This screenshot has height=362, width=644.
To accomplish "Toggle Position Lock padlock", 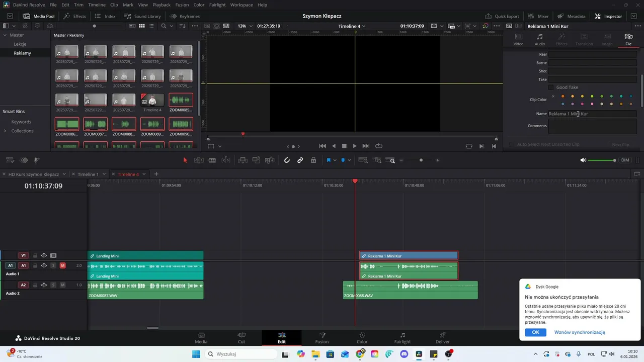I will [313, 160].
